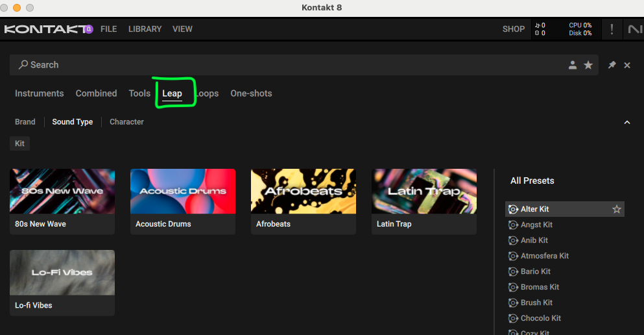Filter favorites with search bar star icon
The image size is (644, 335).
[588, 65]
